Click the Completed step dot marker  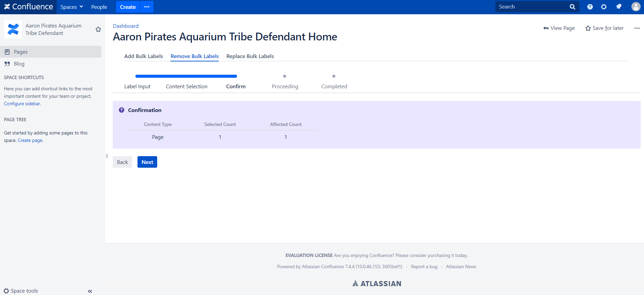click(x=334, y=76)
